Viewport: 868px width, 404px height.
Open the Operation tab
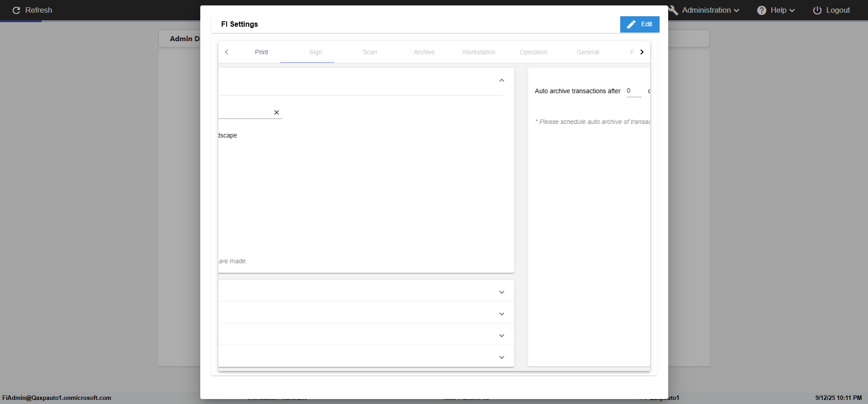point(533,52)
